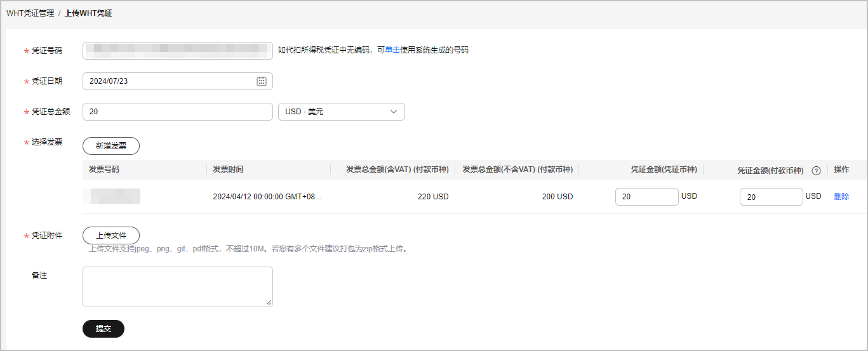Image resolution: width=868 pixels, height=351 pixels.
Task: Click the 发票总金额(含VAT) column header
Action: 397,169
